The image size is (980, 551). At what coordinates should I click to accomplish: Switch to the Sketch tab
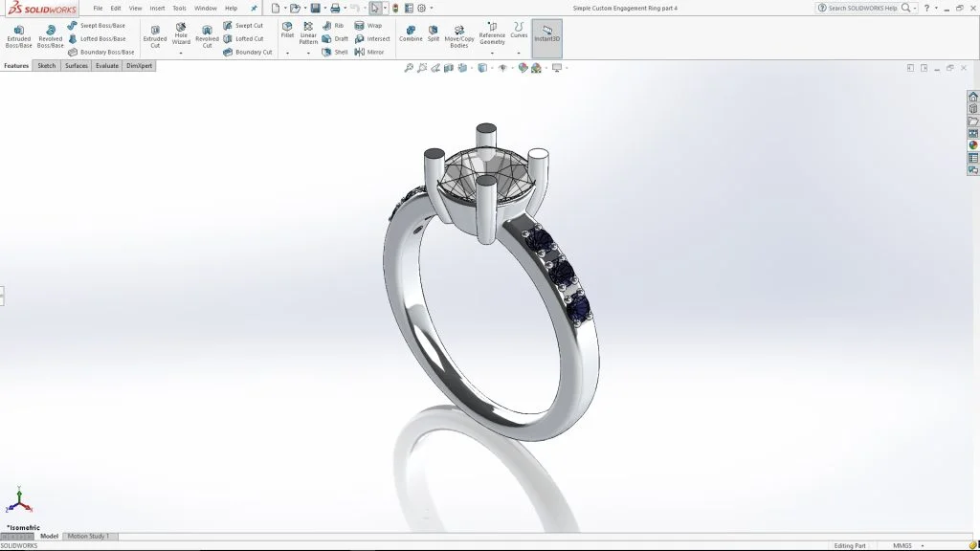(x=46, y=66)
